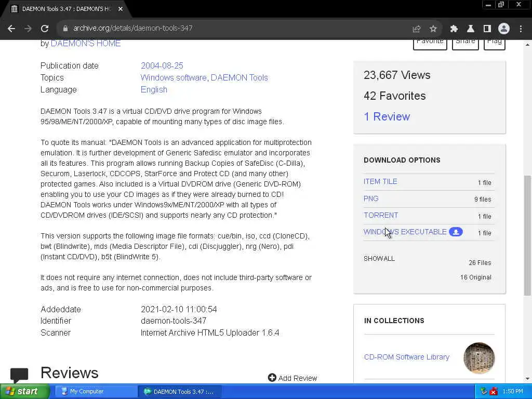532x399 pixels.
Task: Toggle the browser side panel
Action: pos(487,29)
